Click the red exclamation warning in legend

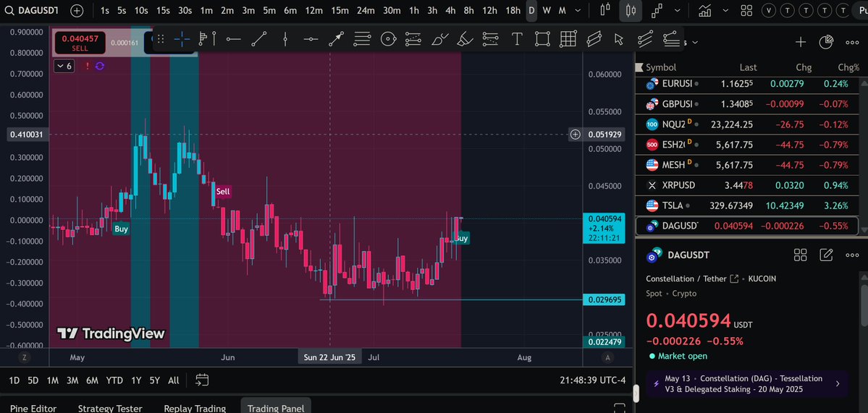(x=87, y=66)
